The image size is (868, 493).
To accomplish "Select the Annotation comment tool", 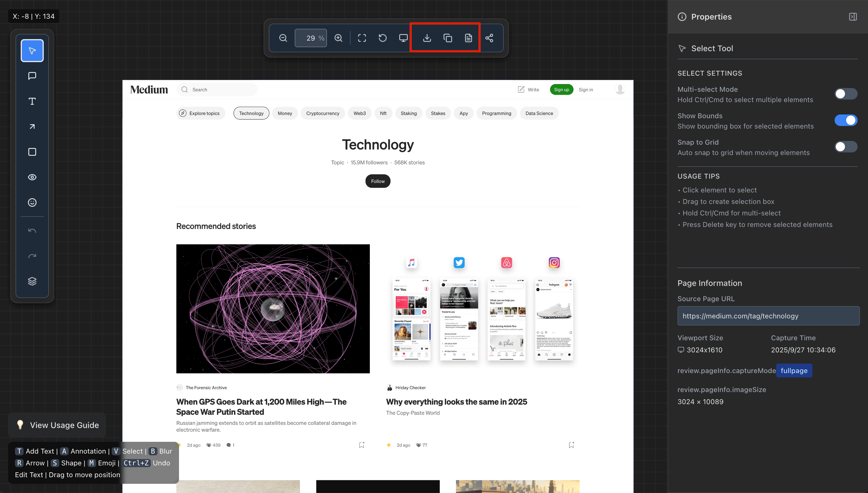I will [x=32, y=76].
